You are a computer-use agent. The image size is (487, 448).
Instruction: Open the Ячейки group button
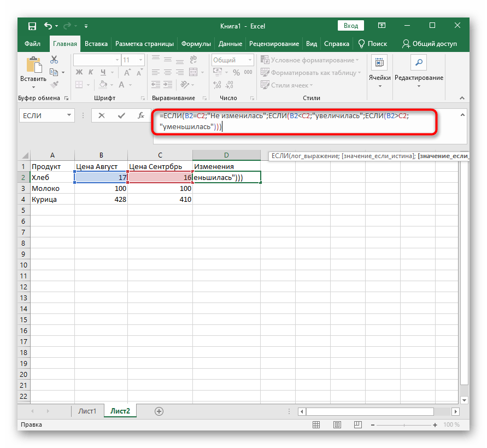[x=379, y=72]
